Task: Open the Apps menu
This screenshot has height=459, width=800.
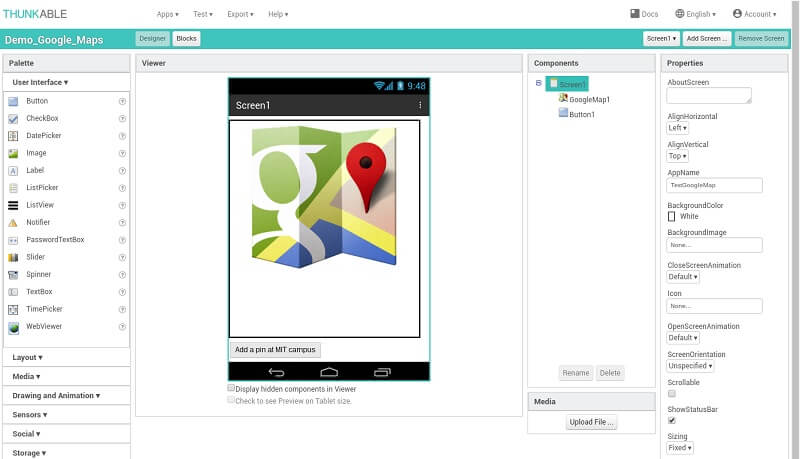Action: coord(167,14)
